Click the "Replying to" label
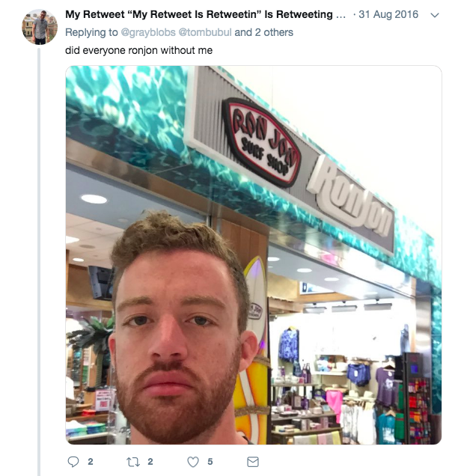The image size is (461, 476). pos(91,32)
